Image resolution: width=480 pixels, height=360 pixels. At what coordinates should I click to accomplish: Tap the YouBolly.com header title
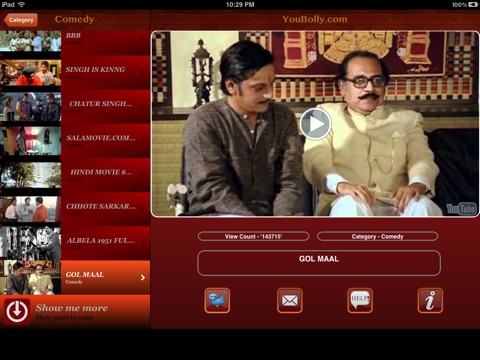coord(315,19)
